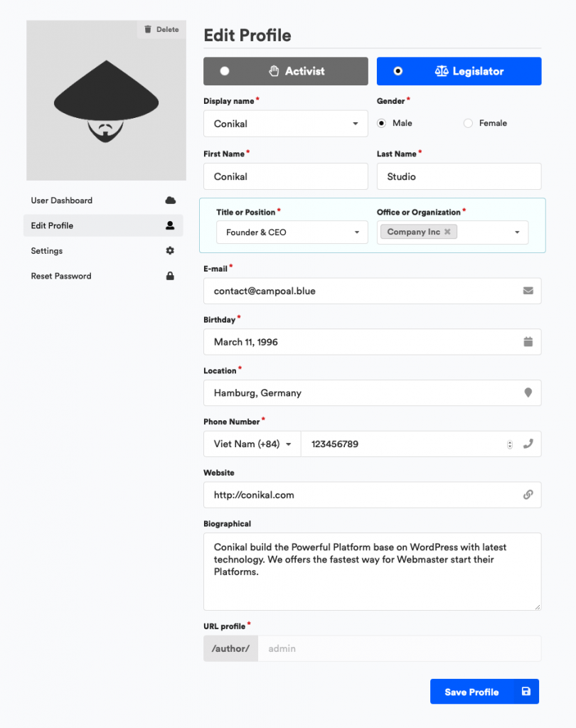Click the envelope icon in the E-mail field

pyautogui.click(x=528, y=290)
